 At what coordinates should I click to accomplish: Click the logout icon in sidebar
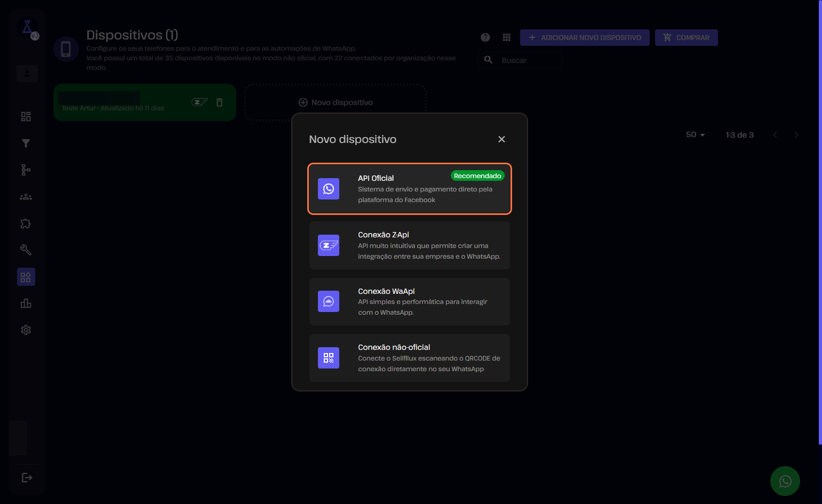pyautogui.click(x=27, y=477)
